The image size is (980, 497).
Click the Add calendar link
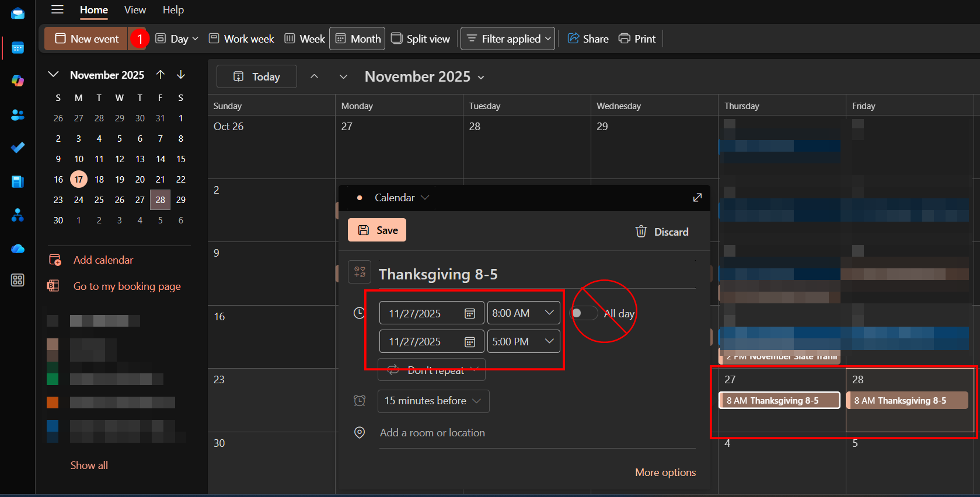coord(103,260)
